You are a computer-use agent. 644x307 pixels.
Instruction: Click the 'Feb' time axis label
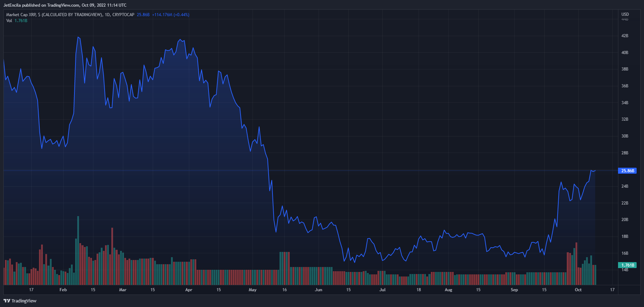click(63, 290)
